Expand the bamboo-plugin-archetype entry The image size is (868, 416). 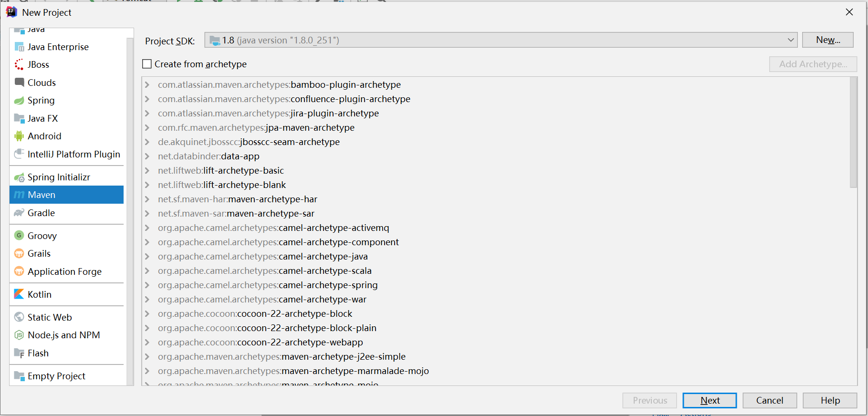[147, 84]
